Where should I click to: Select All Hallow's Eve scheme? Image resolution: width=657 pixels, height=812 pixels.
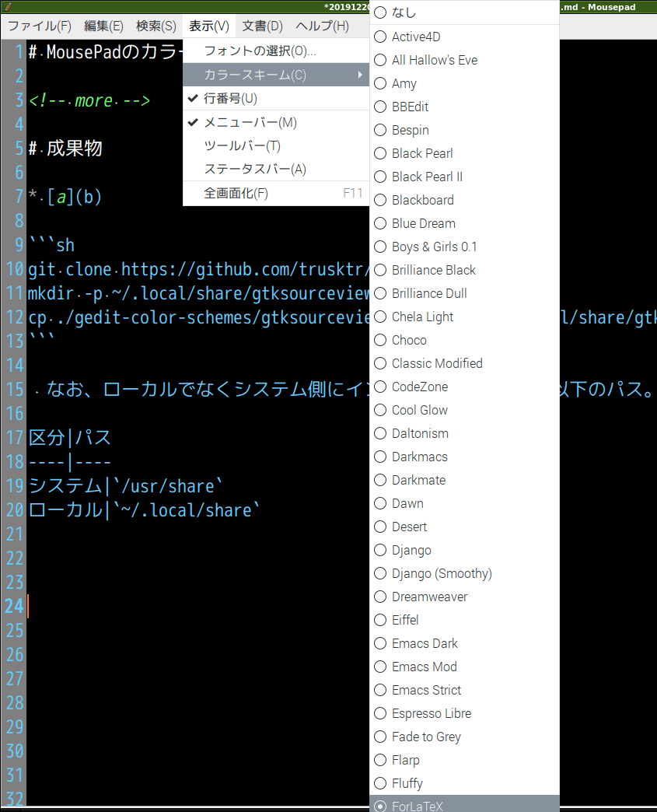464,60
